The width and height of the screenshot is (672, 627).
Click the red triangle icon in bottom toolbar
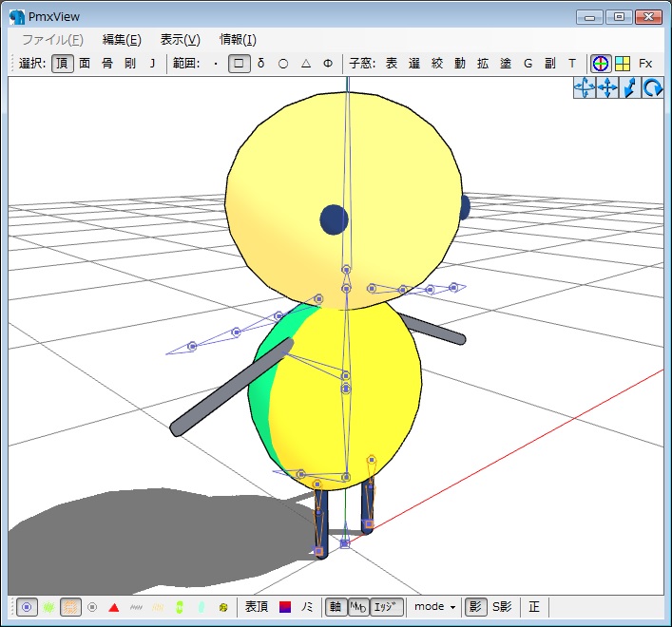click(x=114, y=607)
